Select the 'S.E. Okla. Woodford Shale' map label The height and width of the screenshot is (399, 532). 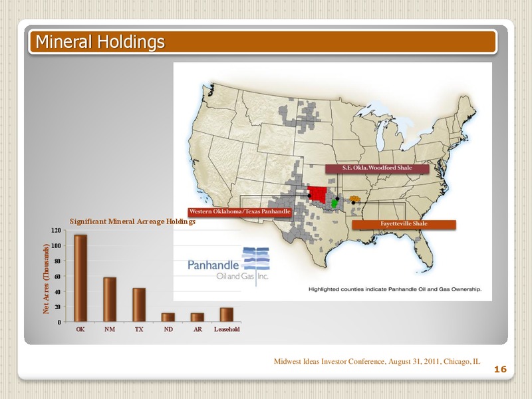pos(377,168)
